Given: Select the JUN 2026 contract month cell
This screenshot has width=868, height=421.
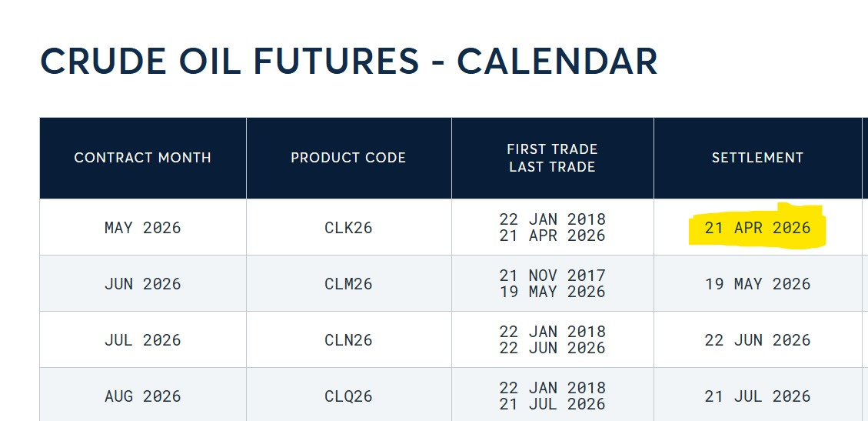Looking at the screenshot, I should [142, 284].
